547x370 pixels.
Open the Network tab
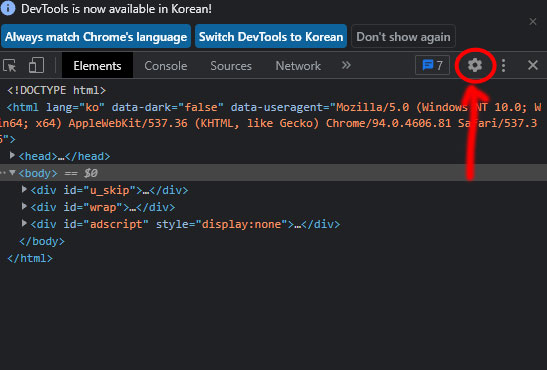(298, 66)
